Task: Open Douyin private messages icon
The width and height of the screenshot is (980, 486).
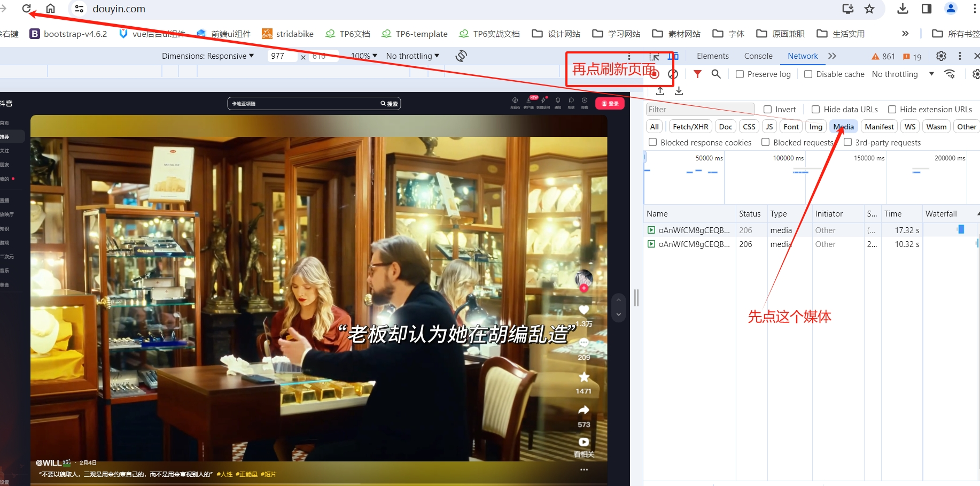Action: pos(571,101)
